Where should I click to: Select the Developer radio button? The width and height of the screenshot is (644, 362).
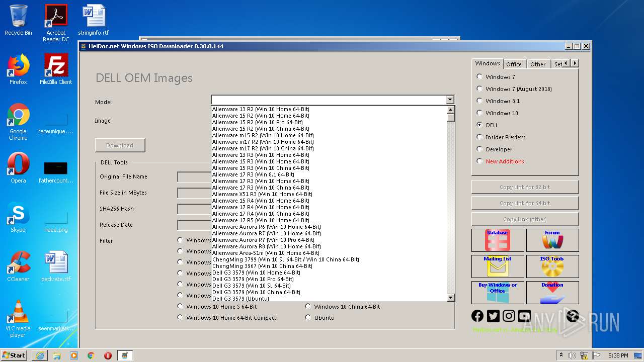(479, 149)
